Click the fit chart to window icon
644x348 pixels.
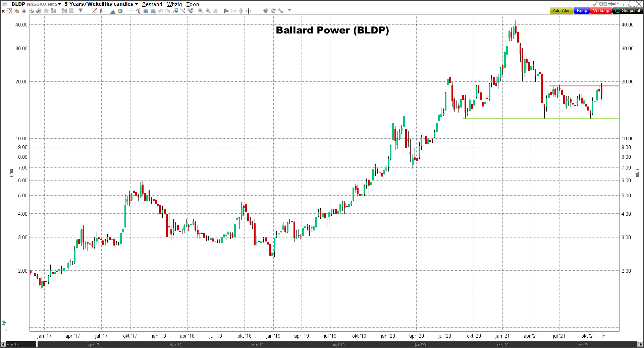[215, 11]
